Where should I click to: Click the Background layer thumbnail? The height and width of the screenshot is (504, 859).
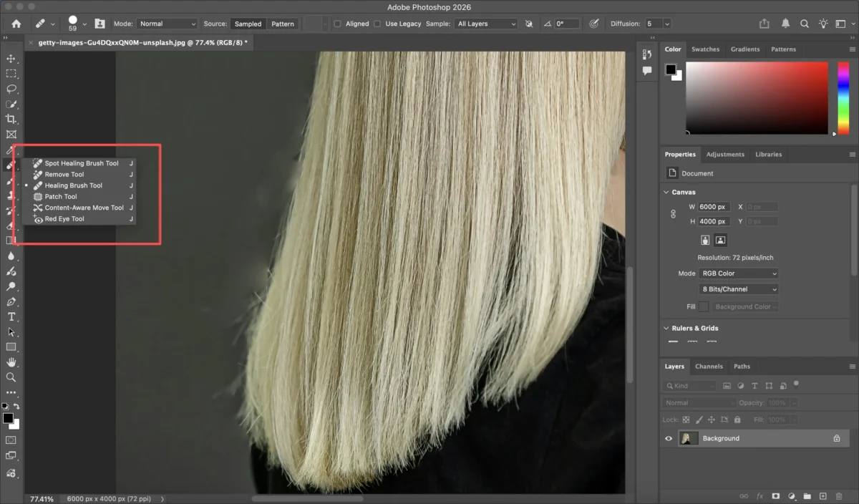(x=688, y=437)
